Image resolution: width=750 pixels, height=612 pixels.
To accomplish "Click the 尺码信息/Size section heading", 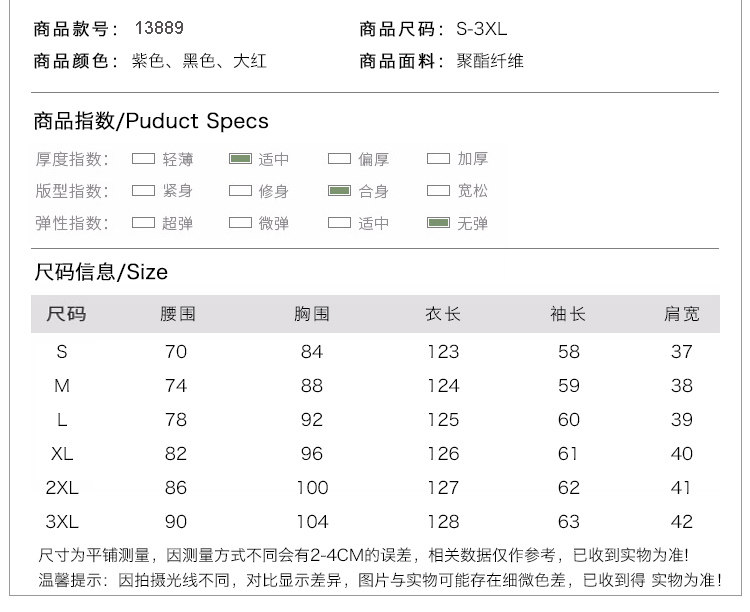I will [x=101, y=272].
